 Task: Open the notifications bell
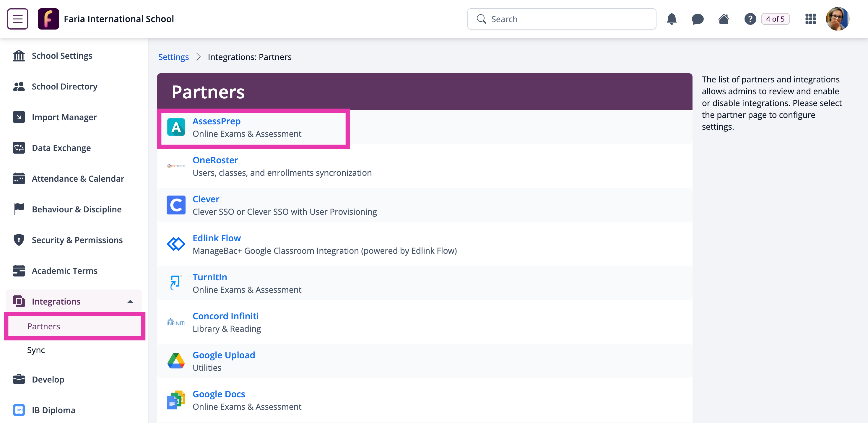[672, 19]
